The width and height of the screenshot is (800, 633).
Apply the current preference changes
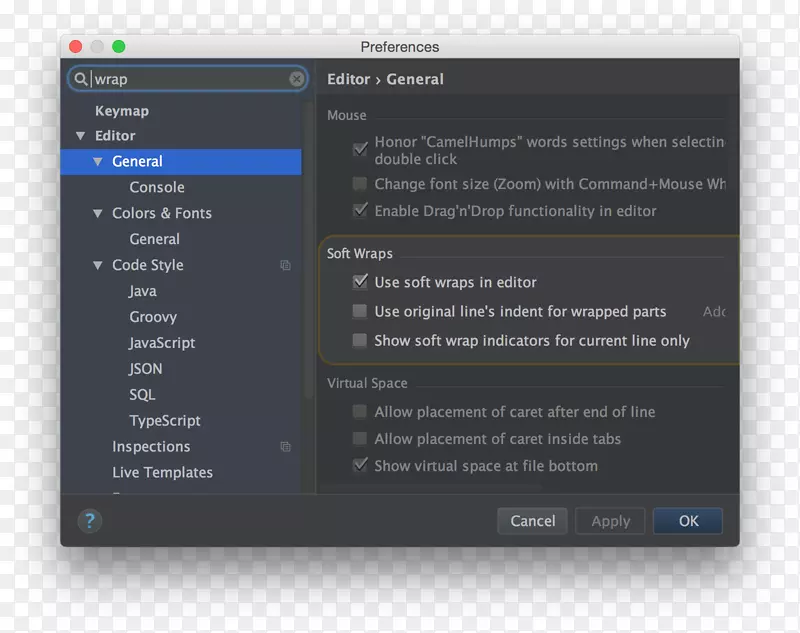tap(609, 521)
